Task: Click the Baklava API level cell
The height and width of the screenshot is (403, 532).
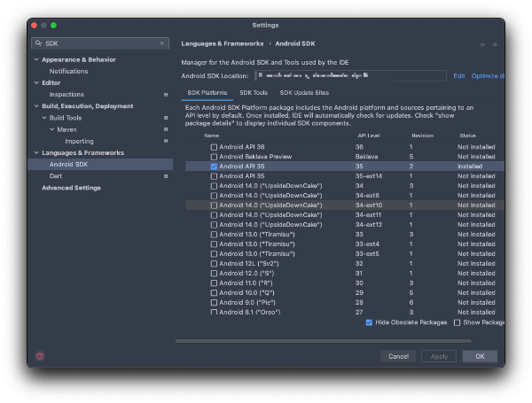Action: tap(366, 157)
